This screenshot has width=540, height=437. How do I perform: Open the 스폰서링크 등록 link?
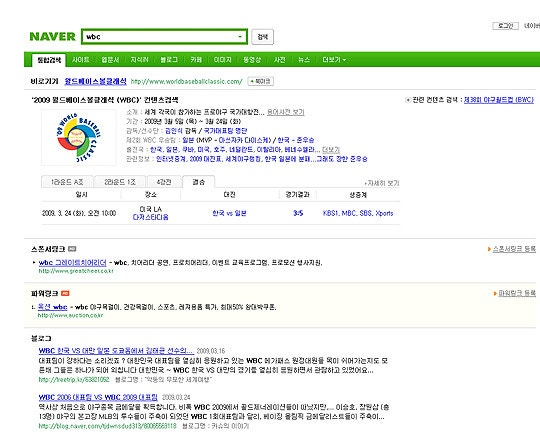point(514,249)
